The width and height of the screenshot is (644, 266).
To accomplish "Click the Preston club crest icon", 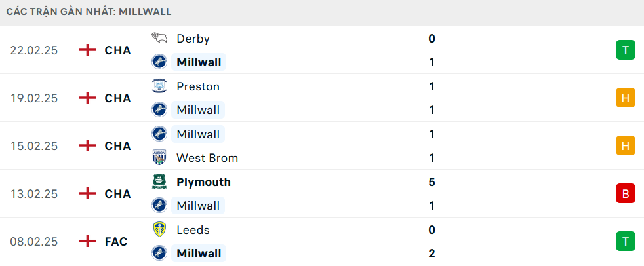I will 159,86.
